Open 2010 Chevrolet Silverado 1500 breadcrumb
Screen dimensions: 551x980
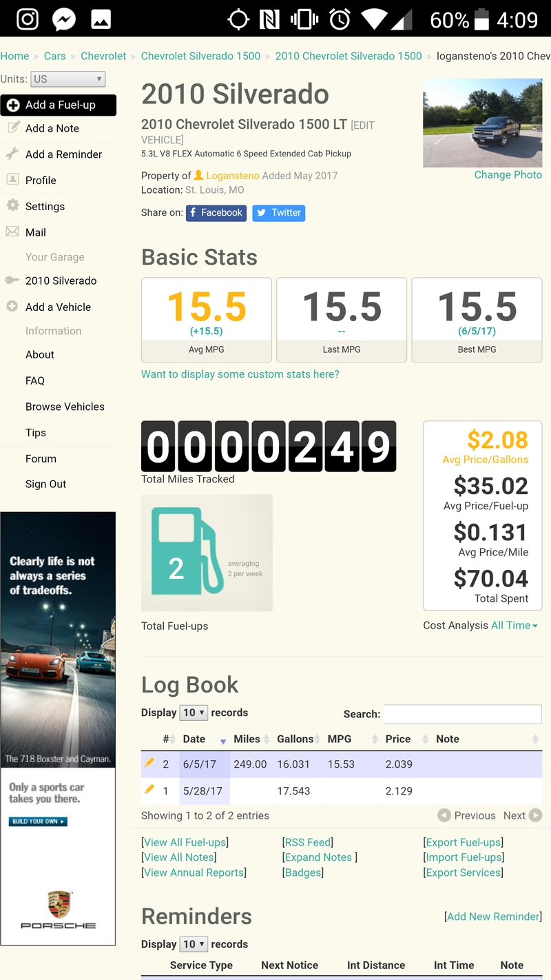click(x=349, y=56)
